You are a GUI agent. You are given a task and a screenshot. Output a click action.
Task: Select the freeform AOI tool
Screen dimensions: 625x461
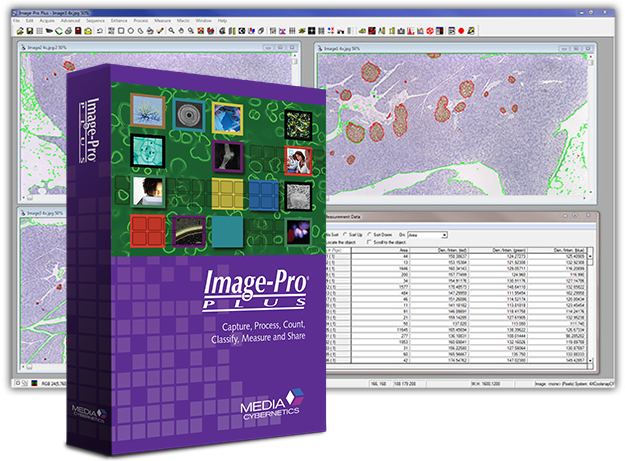click(141, 31)
